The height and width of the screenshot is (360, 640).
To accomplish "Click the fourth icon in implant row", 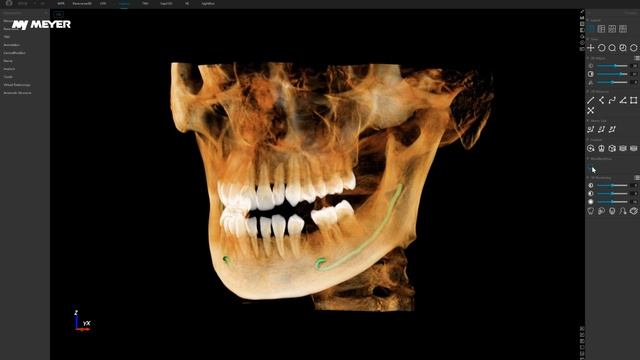I will (622, 148).
